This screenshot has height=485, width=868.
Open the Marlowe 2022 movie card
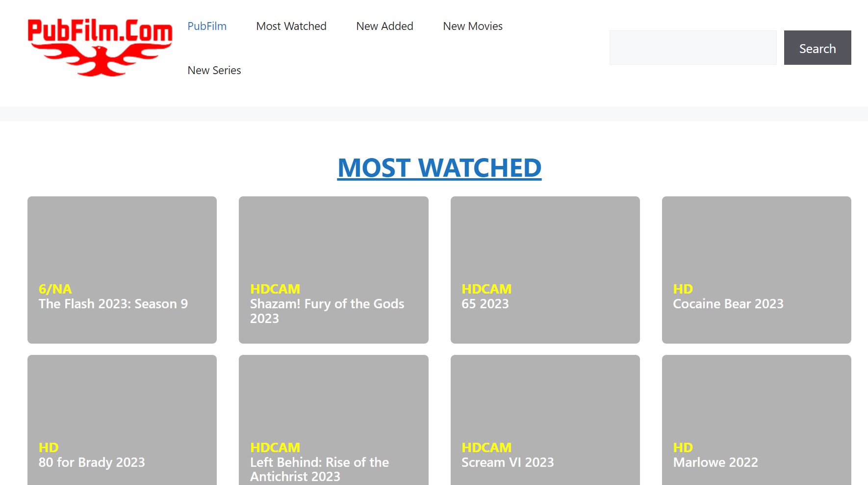pos(757,420)
